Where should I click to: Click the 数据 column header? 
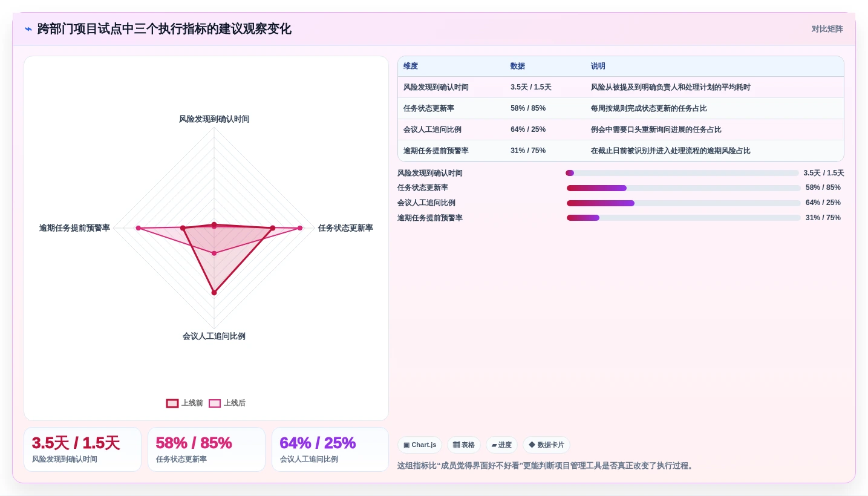pos(518,67)
